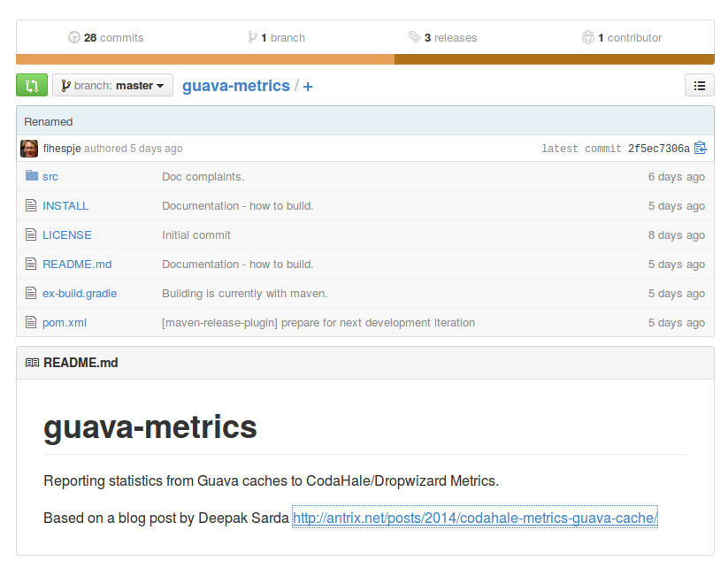Click '8 days ago' on LICENSE row
Screen dimensions: 728x576
tap(677, 235)
